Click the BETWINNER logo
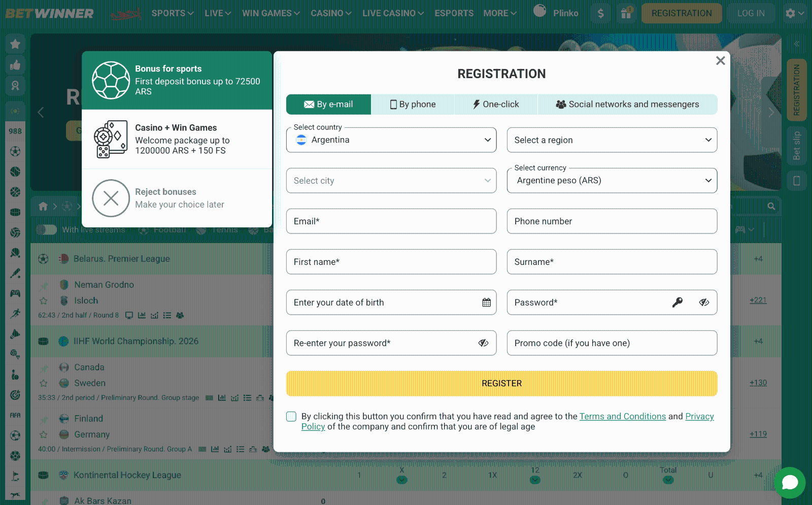 49,13
